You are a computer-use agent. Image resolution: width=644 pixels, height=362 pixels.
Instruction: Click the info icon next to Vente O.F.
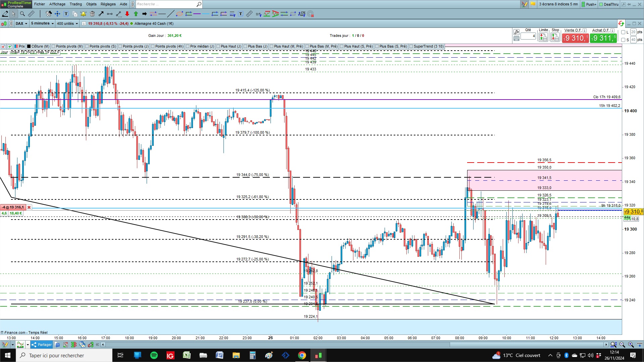[x=585, y=30]
